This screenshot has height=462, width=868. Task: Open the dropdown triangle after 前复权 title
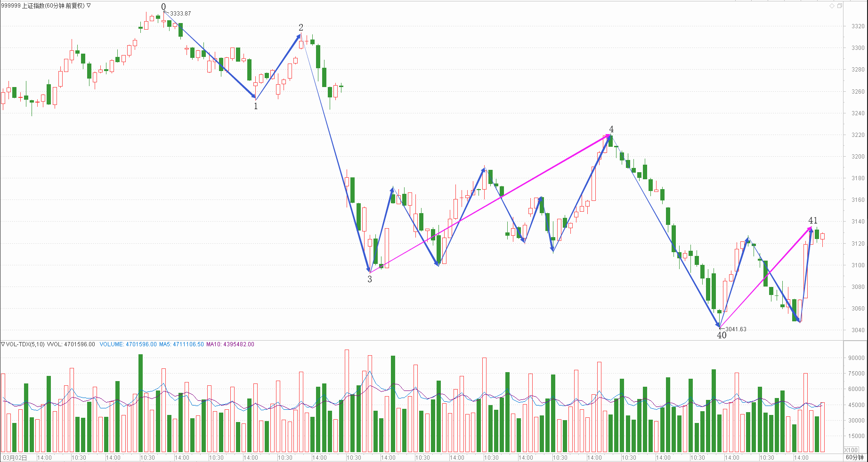point(89,6)
